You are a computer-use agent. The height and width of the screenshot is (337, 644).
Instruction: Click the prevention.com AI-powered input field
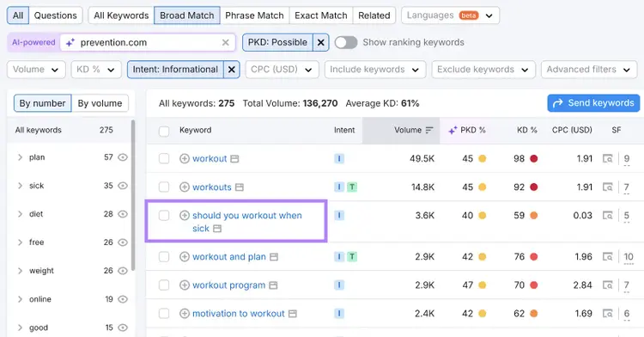tap(148, 42)
